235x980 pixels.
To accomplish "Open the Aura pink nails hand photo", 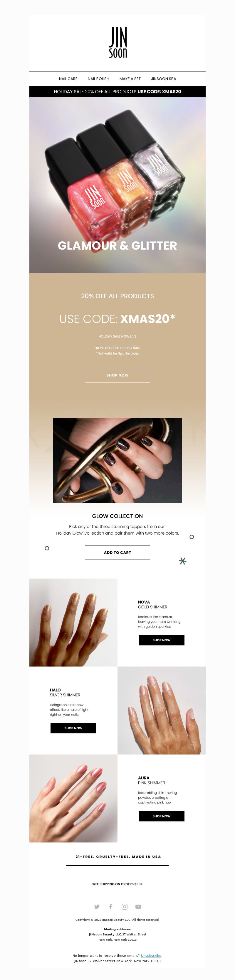I will click(x=73, y=798).
